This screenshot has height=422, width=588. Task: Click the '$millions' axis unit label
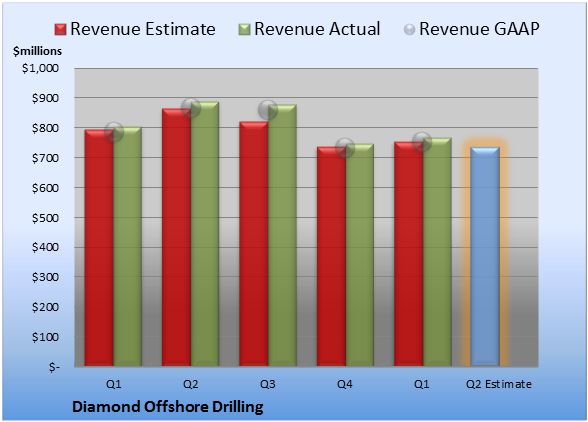point(38,51)
